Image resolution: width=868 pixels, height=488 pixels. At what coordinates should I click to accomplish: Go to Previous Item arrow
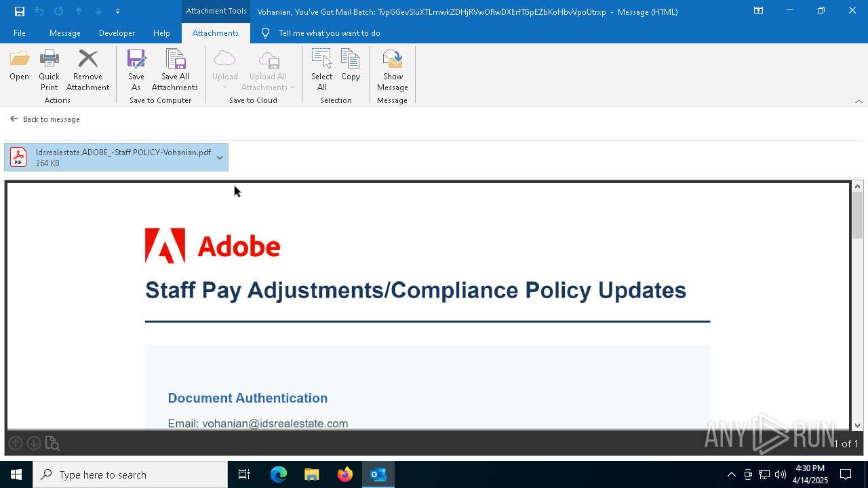pyautogui.click(x=79, y=11)
